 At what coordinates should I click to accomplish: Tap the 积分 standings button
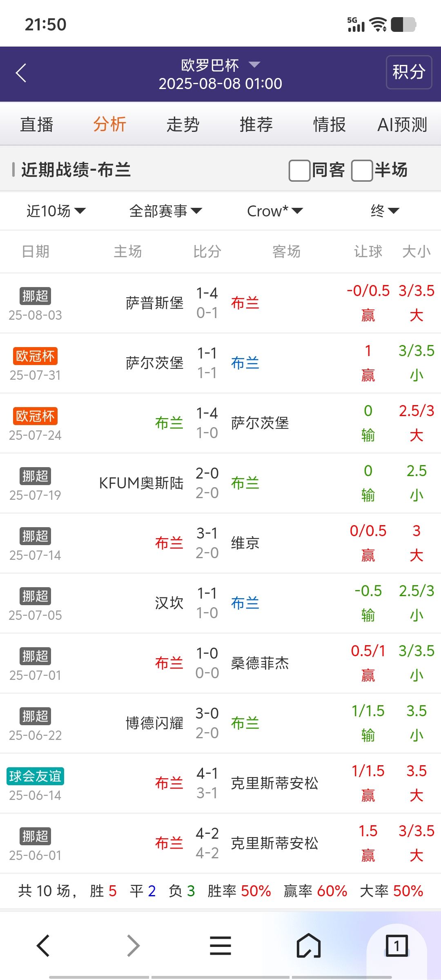tap(409, 72)
